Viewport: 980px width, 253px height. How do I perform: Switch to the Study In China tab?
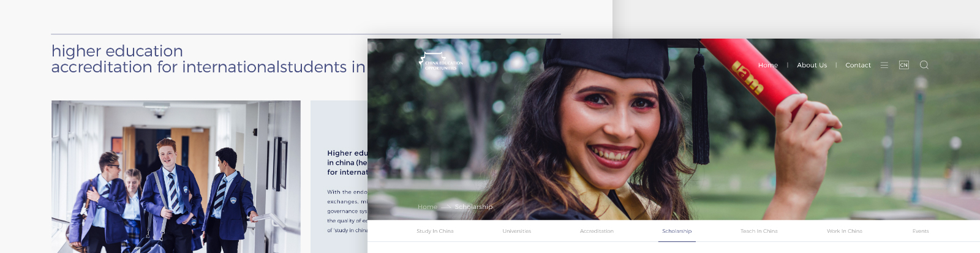coord(435,231)
